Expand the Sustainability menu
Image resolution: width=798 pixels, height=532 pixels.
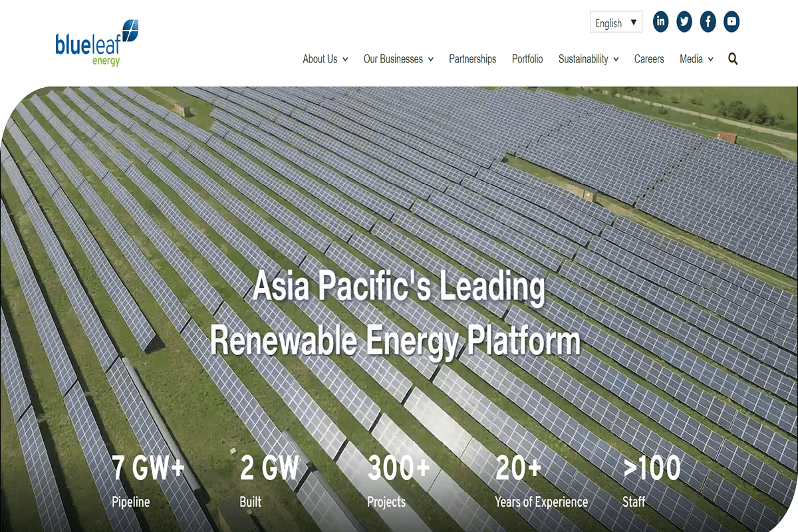pyautogui.click(x=588, y=59)
